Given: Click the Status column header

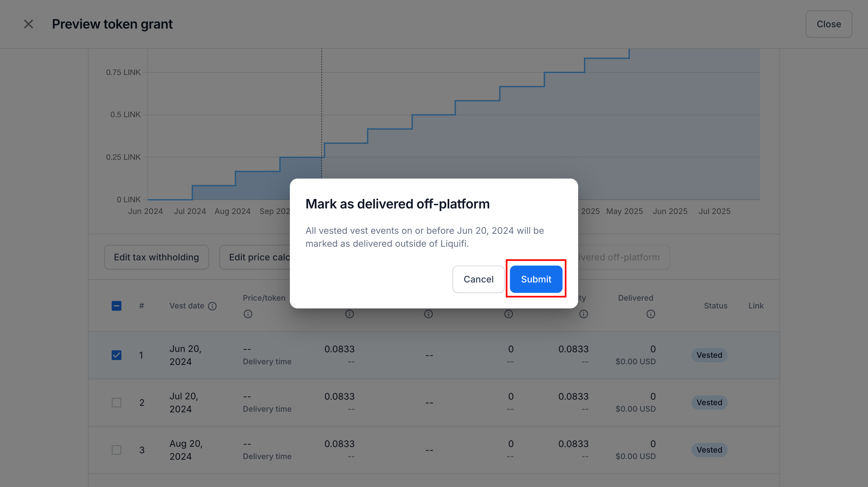Looking at the screenshot, I should point(715,306).
